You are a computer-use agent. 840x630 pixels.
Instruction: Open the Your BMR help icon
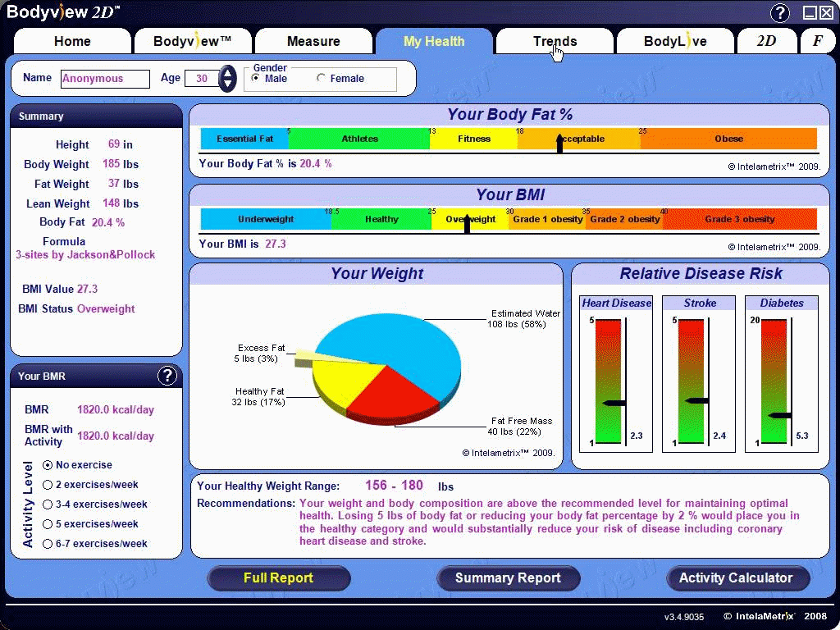point(167,376)
